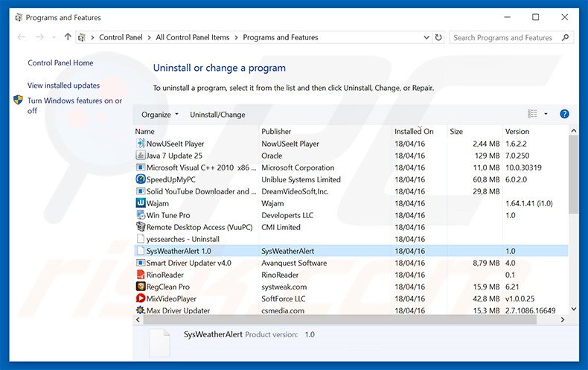Click the yessearches - Uninstall file icon
The height and width of the screenshot is (370, 588).
click(140, 239)
